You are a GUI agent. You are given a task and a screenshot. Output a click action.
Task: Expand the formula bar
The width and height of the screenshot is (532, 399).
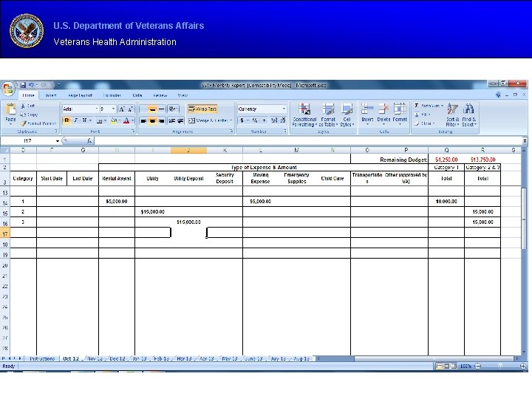click(525, 140)
